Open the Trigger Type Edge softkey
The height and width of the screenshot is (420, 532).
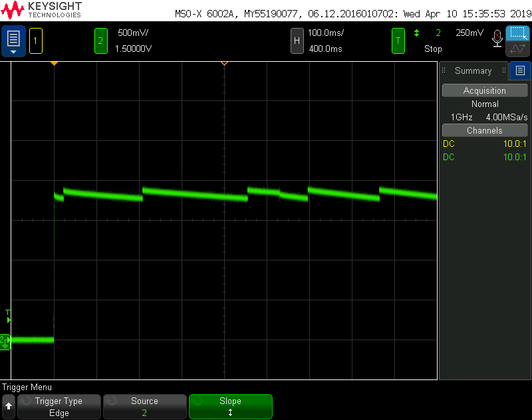(59, 407)
